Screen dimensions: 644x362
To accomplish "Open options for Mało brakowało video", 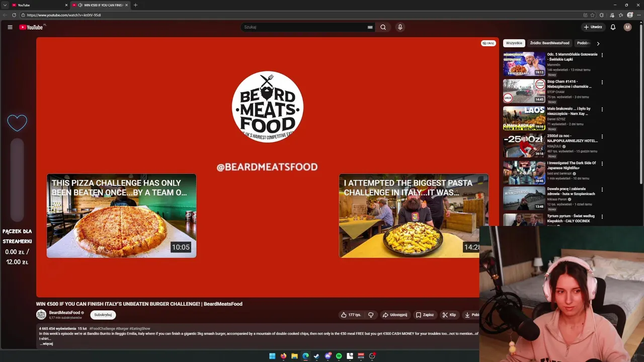I will (602, 109).
